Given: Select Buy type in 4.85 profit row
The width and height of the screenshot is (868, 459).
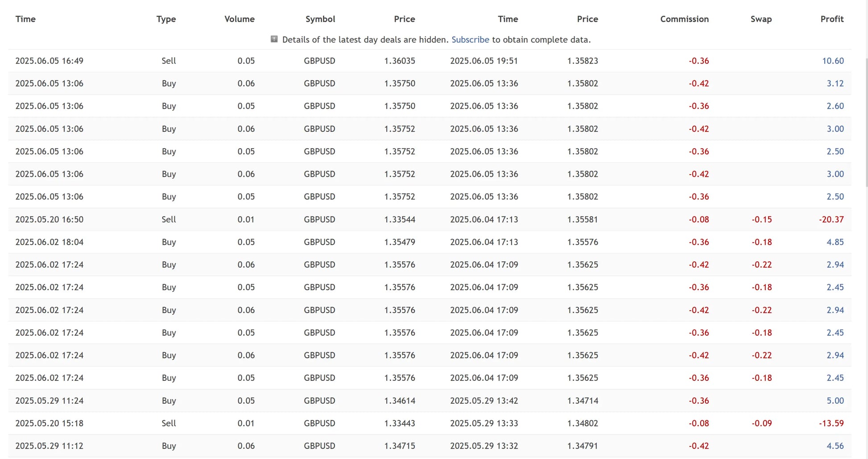Looking at the screenshot, I should coord(169,242).
